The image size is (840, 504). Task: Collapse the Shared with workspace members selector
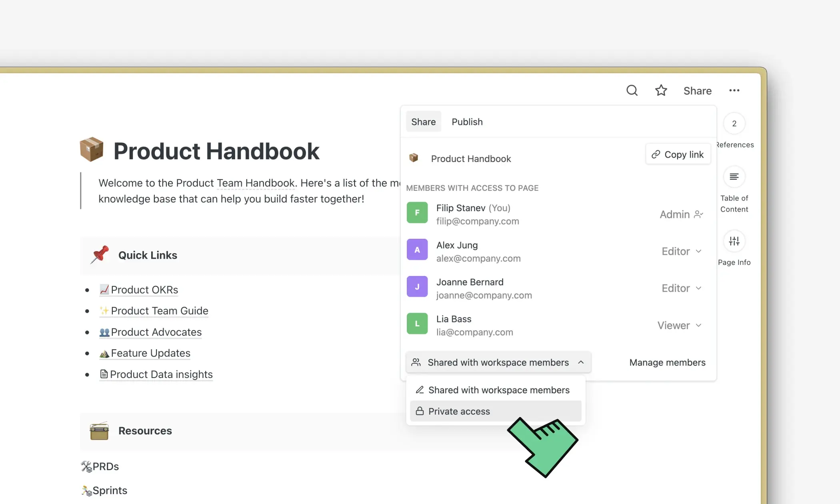tap(581, 362)
